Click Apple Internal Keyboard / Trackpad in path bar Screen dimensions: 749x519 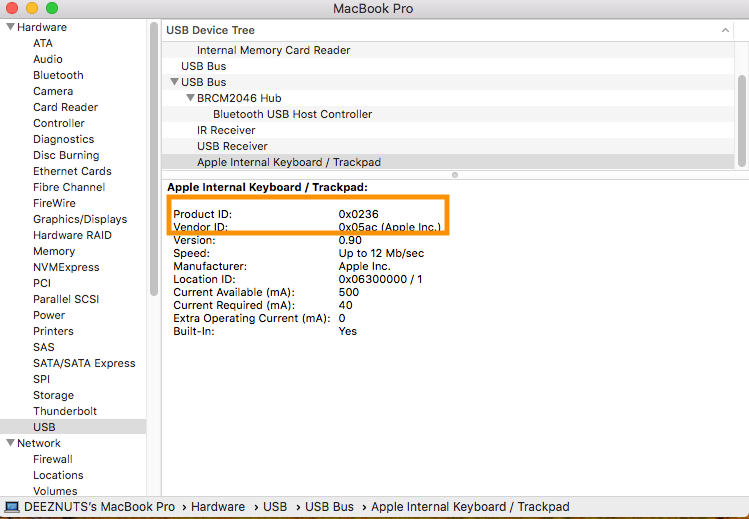coord(470,507)
